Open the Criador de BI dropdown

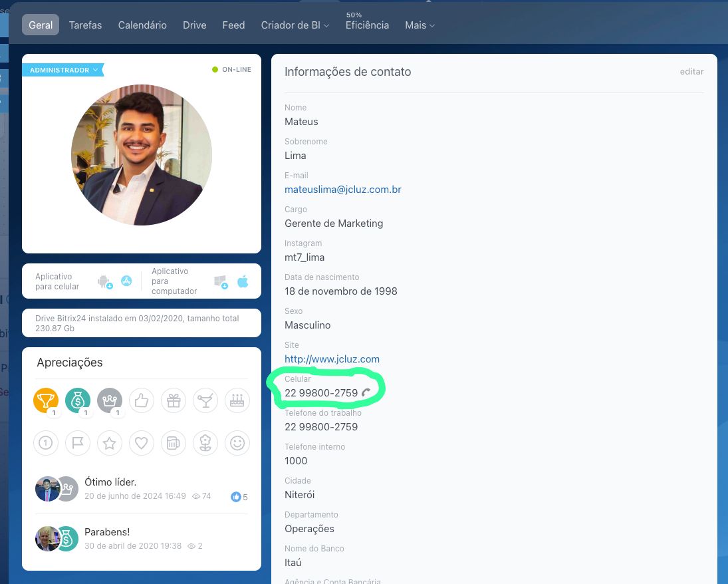295,25
